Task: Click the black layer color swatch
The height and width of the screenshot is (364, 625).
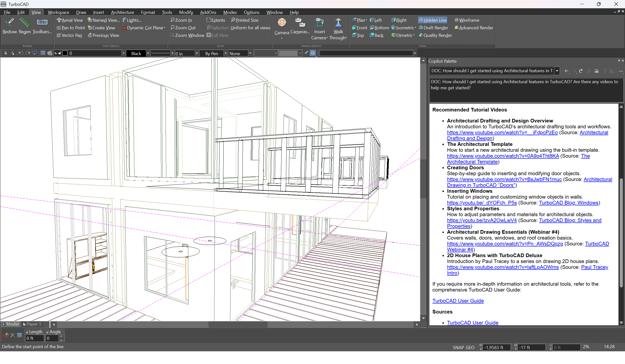Action: click(x=65, y=53)
